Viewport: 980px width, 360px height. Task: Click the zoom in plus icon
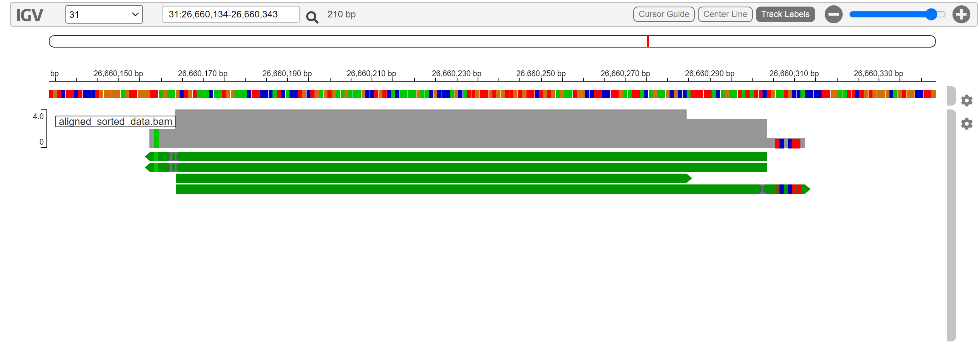(x=961, y=15)
